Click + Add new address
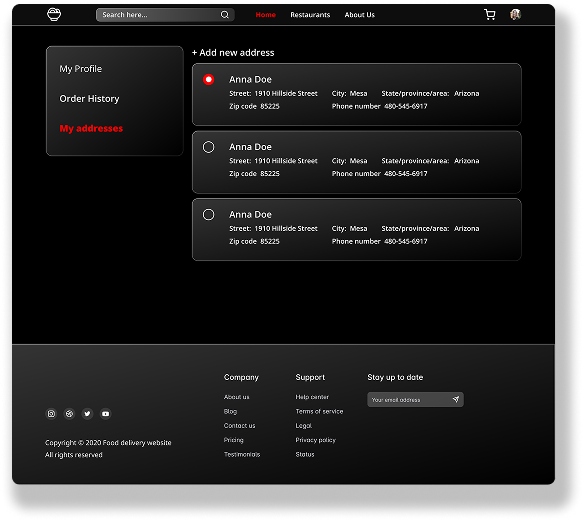Screen dimensions: 584x521 coord(233,53)
